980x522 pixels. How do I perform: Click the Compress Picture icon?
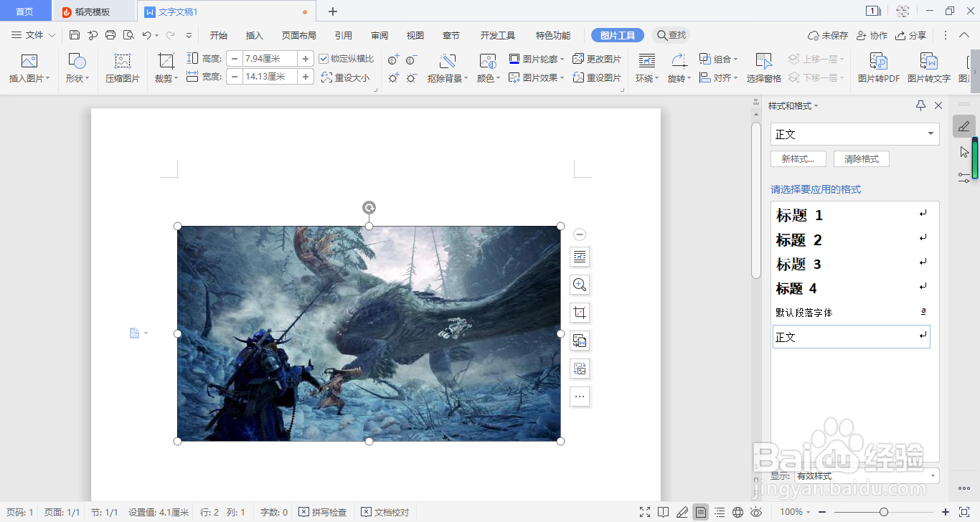coord(123,62)
